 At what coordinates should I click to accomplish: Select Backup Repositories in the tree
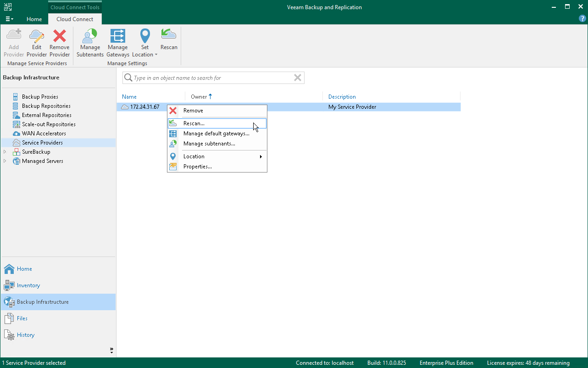click(46, 106)
